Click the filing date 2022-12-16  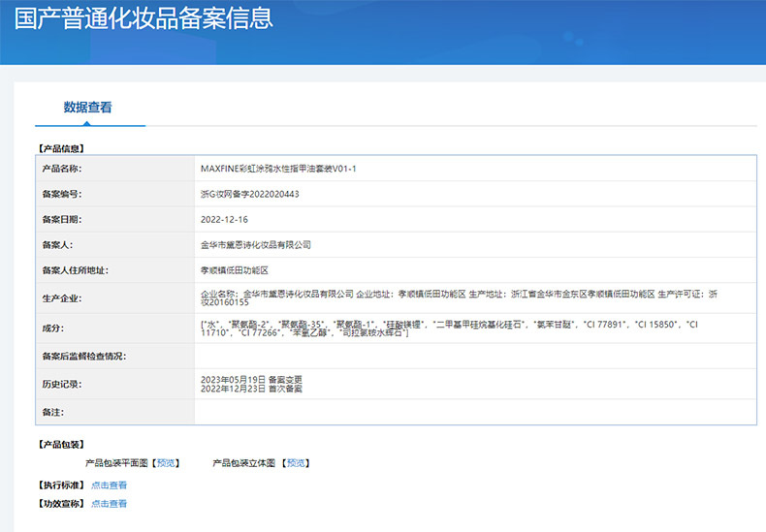pyautogui.click(x=223, y=220)
